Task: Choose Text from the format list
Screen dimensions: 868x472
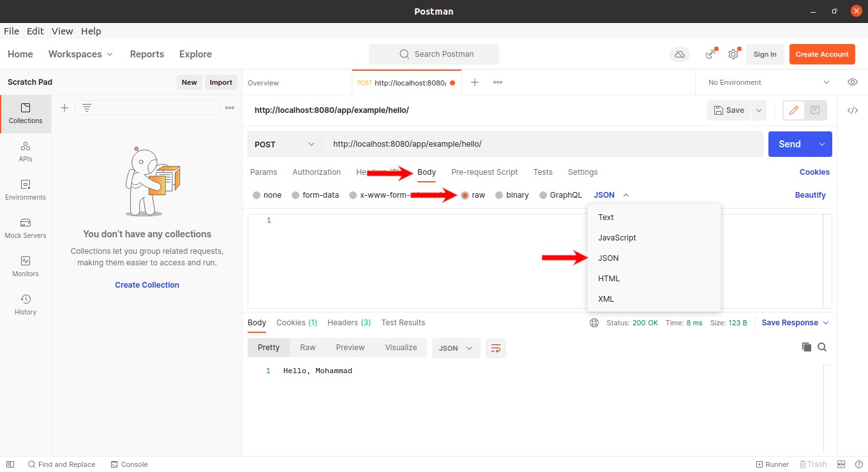Action: click(654, 218)
